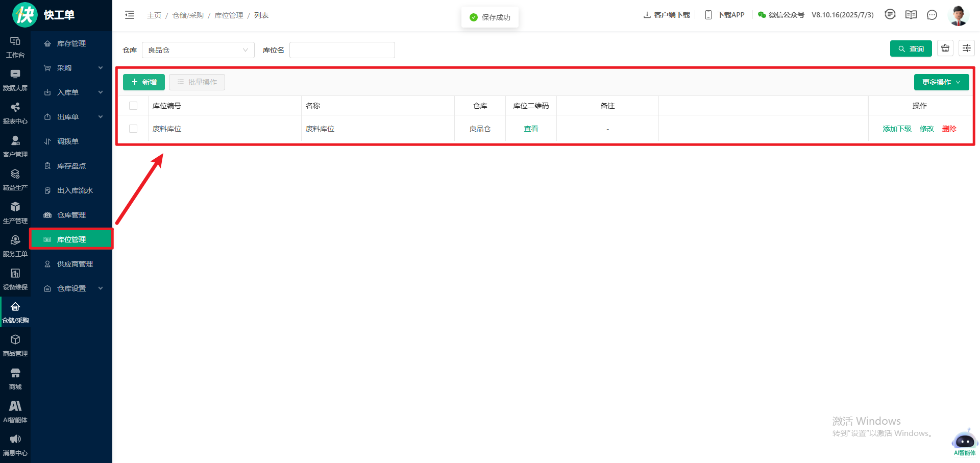Open 报表中心 report center icon
This screenshot has width=980, height=463.
tap(15, 113)
